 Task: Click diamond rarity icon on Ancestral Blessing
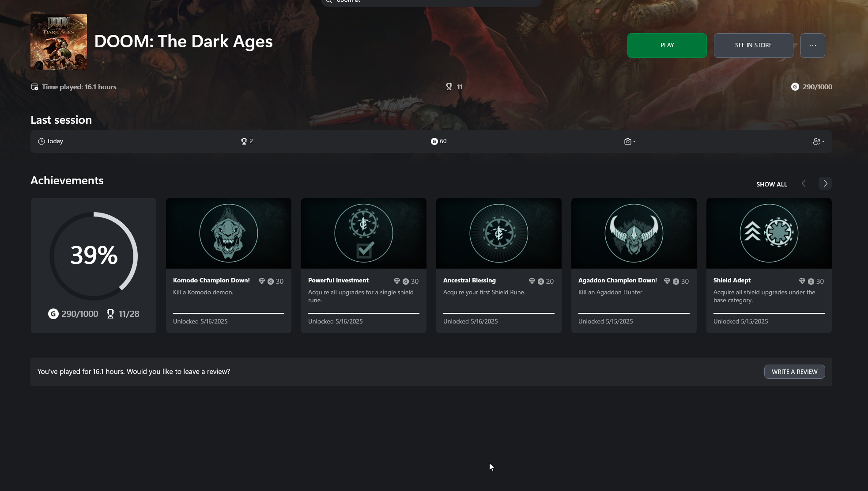(x=532, y=281)
